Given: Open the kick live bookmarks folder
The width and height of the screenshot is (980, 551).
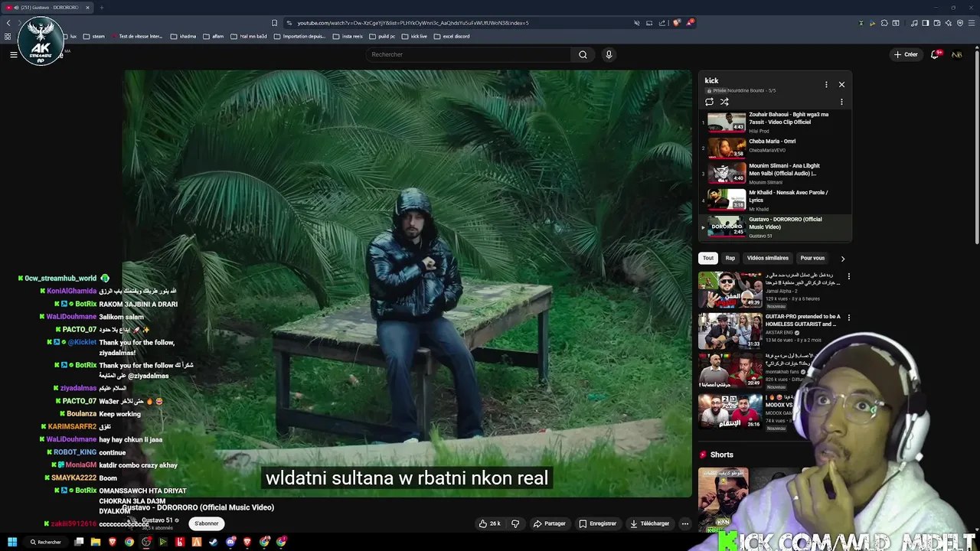Looking at the screenshot, I should coord(414,36).
